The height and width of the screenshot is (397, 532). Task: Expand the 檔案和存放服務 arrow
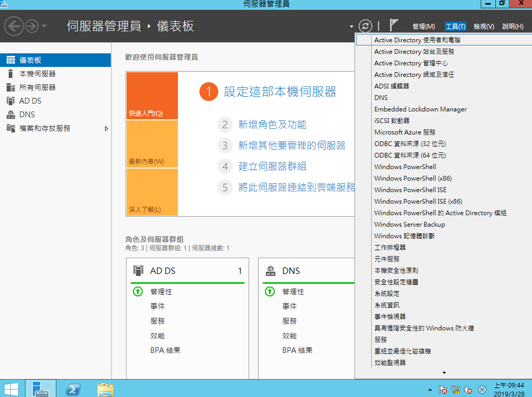(x=106, y=129)
